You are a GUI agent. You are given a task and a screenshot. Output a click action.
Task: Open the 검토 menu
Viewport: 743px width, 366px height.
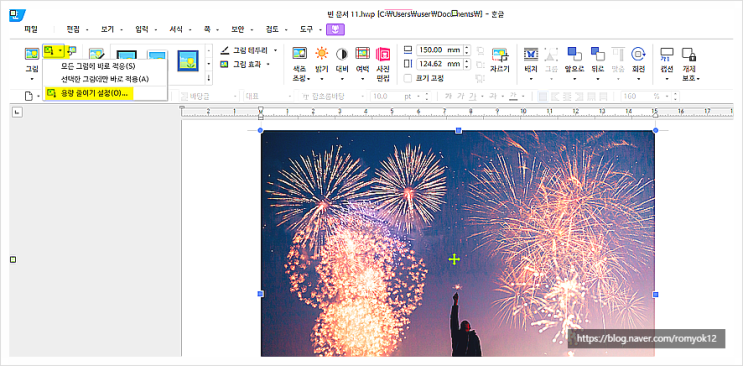point(272,29)
